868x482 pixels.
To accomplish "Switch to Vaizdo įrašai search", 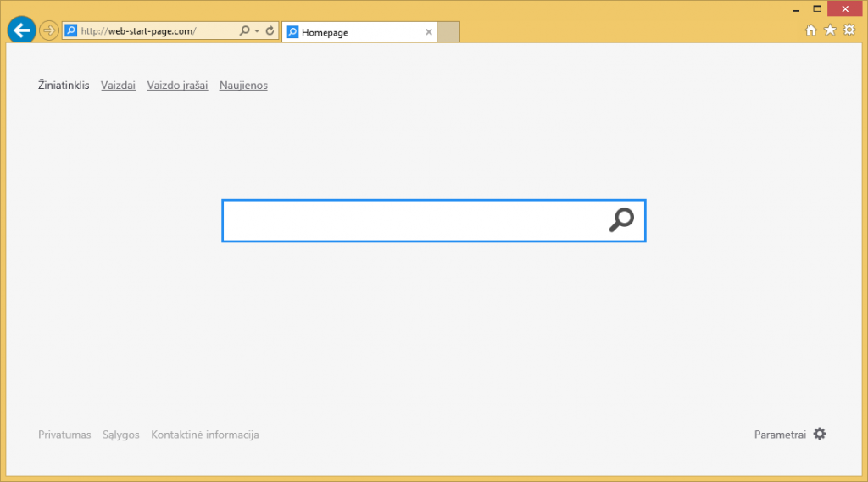I will click(x=177, y=85).
